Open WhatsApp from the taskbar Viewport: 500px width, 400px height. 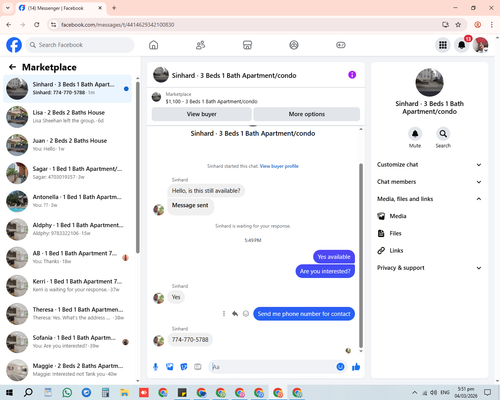tap(67, 393)
